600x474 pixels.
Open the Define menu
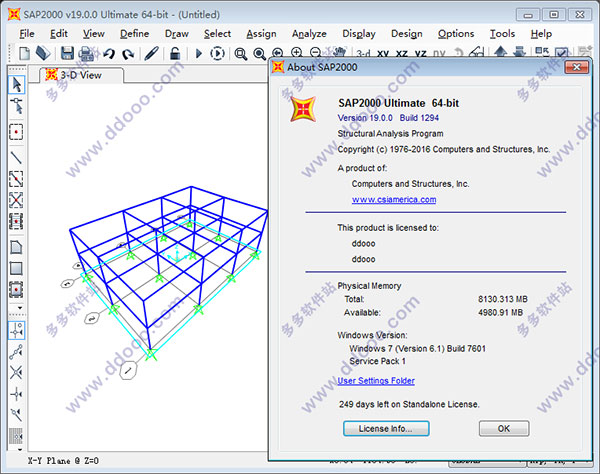[x=134, y=34]
